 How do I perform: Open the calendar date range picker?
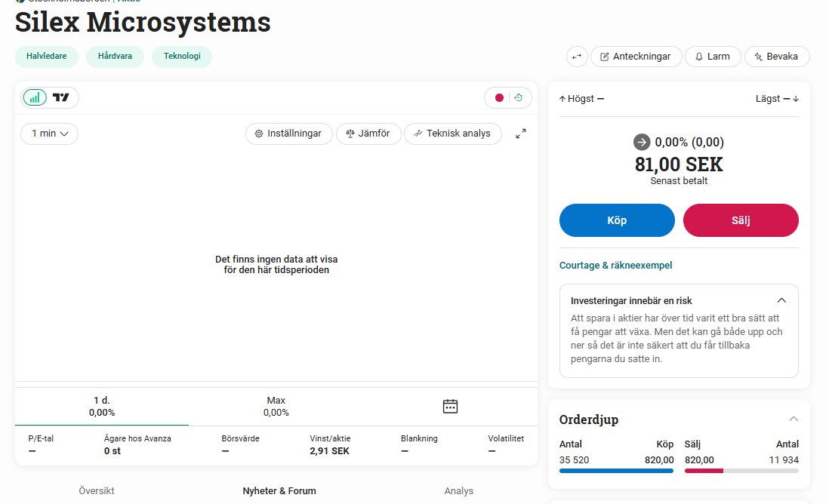coord(450,406)
